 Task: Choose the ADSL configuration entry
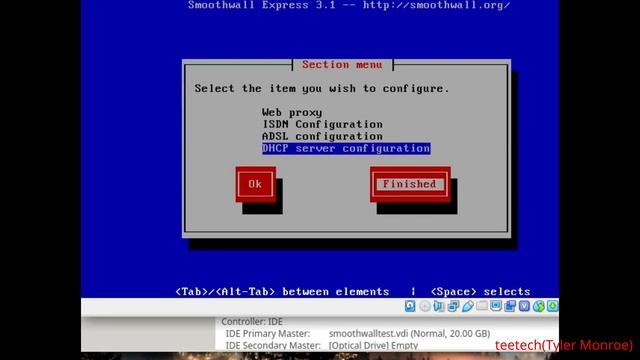point(322,136)
